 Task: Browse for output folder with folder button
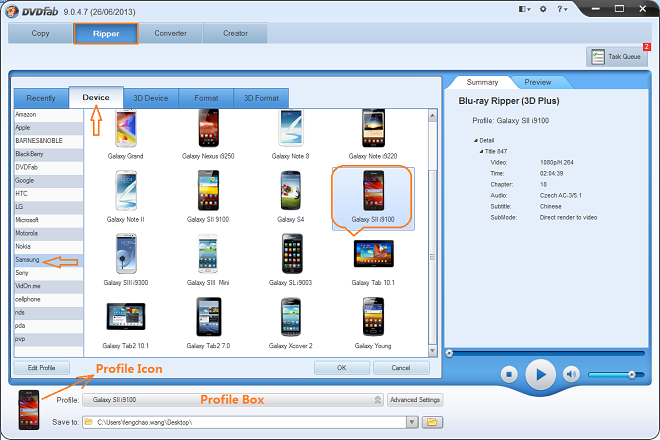point(432,422)
